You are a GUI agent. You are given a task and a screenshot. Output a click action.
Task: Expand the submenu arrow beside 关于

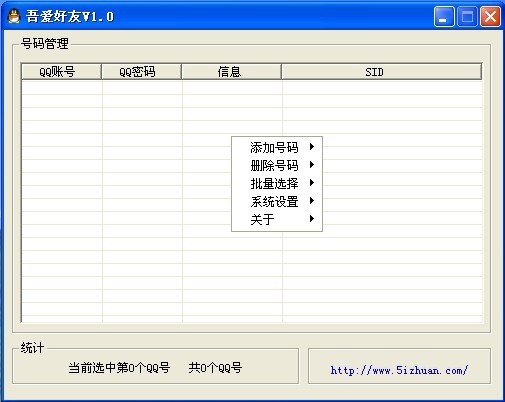point(312,219)
